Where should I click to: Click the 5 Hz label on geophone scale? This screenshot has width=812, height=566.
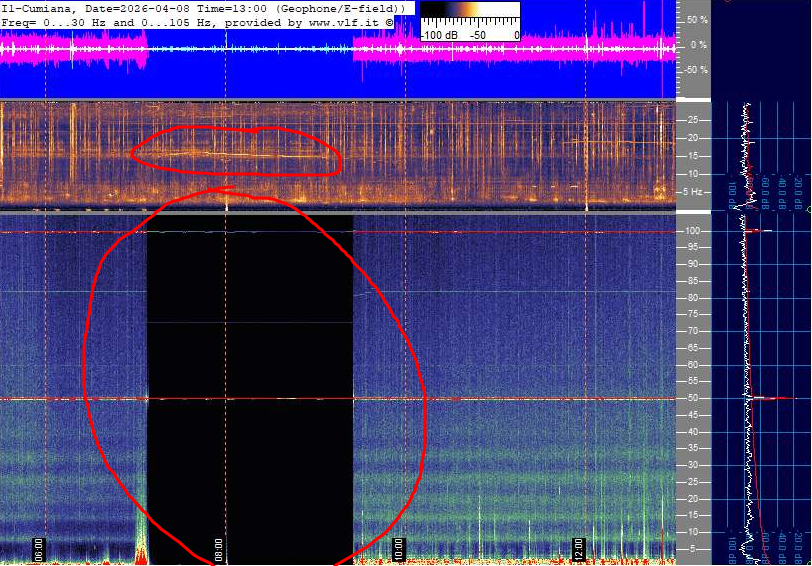pos(691,191)
